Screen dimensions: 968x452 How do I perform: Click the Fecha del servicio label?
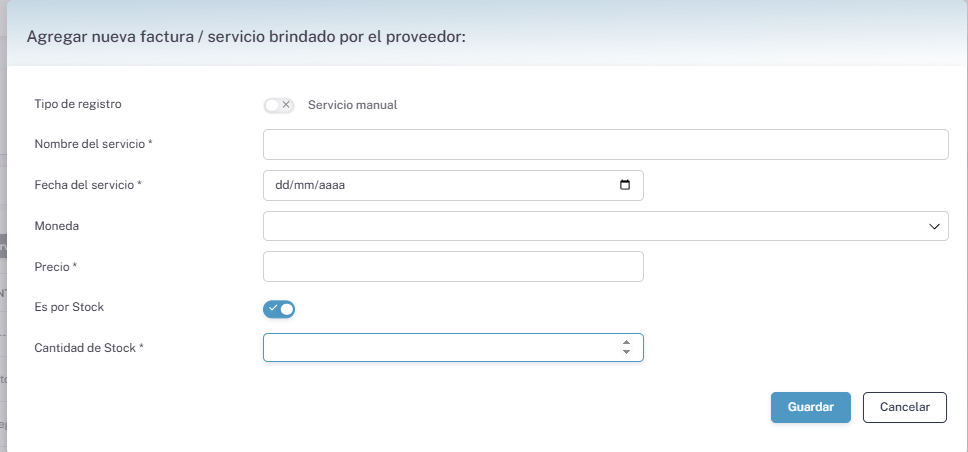(x=88, y=185)
